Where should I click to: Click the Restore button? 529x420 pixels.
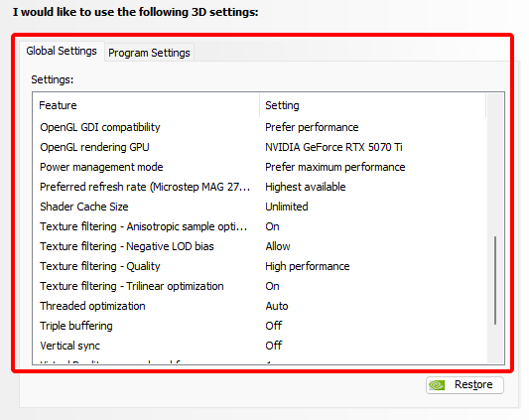464,385
